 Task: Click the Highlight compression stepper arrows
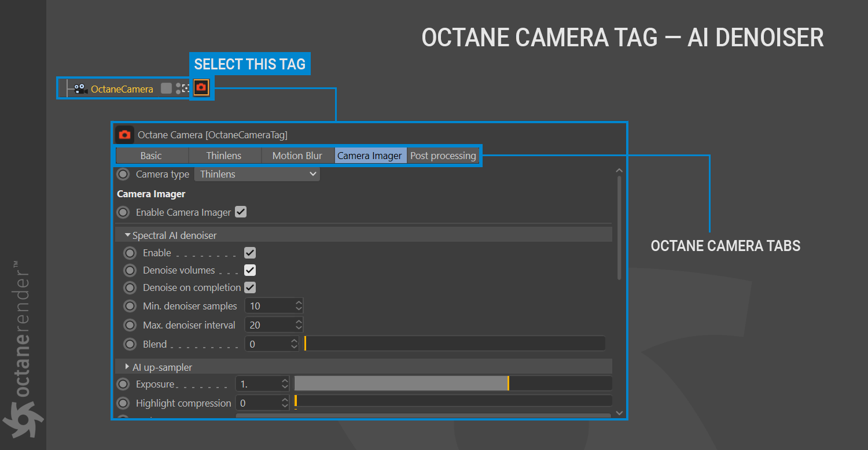285,403
